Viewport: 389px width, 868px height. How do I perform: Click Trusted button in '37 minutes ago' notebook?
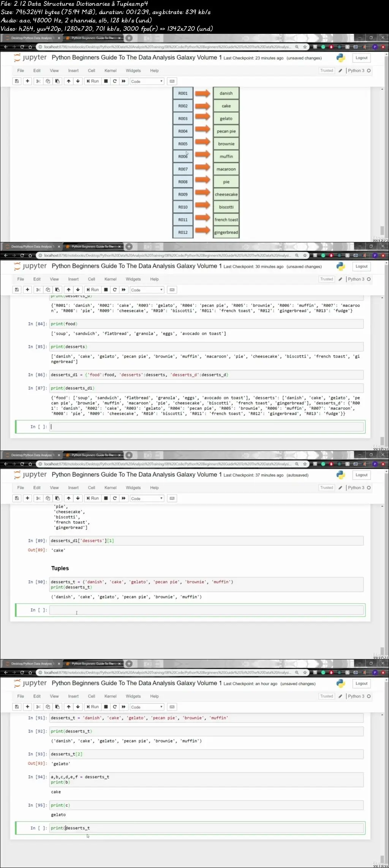pyautogui.click(x=327, y=488)
